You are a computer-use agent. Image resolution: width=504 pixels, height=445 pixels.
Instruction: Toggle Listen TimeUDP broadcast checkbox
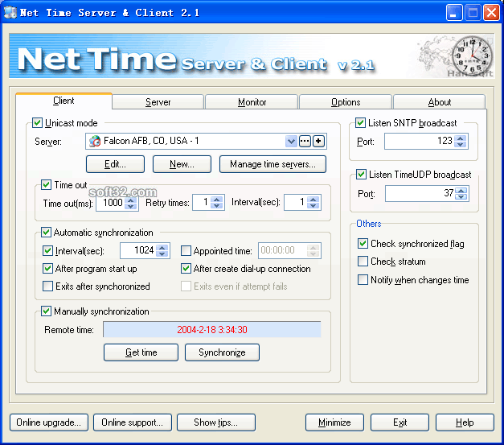click(361, 175)
